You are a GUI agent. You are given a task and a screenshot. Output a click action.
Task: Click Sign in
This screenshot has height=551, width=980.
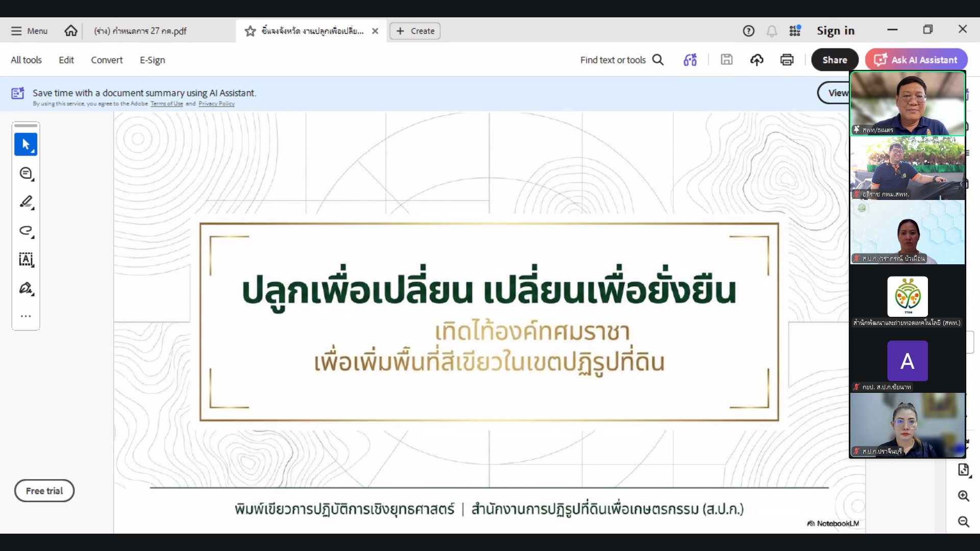pyautogui.click(x=836, y=31)
